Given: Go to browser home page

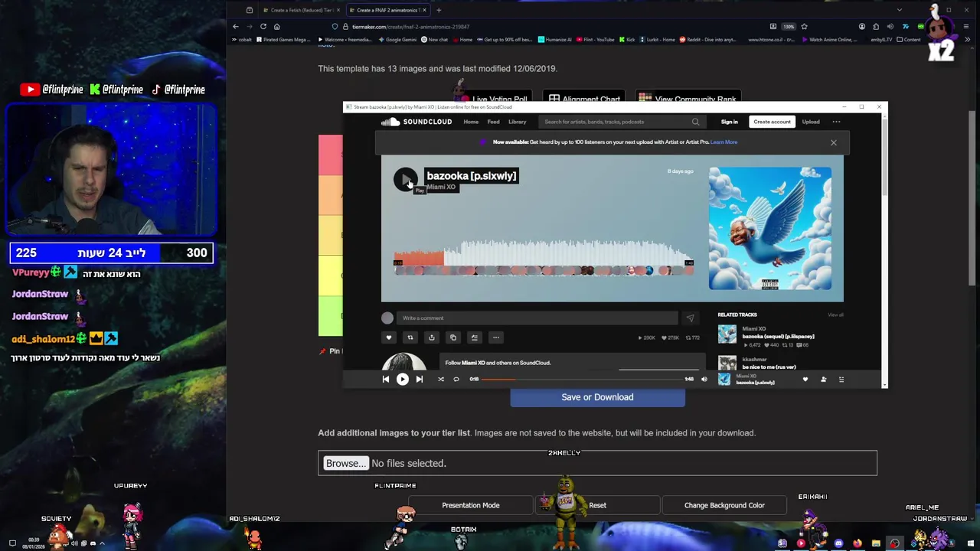Looking at the screenshot, I should coord(277,27).
